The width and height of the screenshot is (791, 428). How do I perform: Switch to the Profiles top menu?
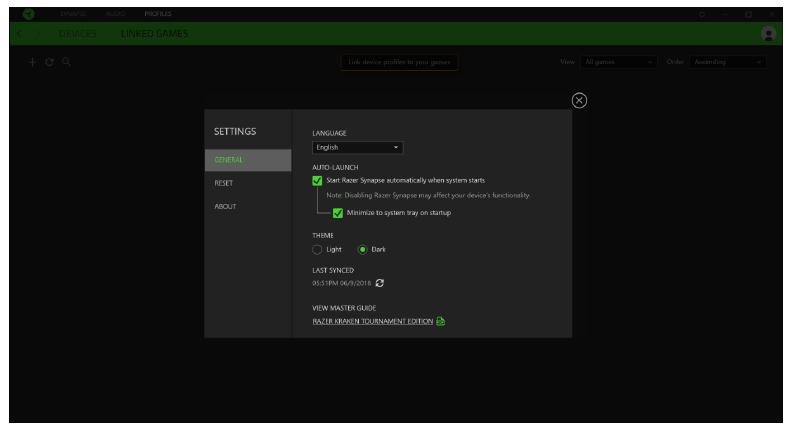coord(158,14)
